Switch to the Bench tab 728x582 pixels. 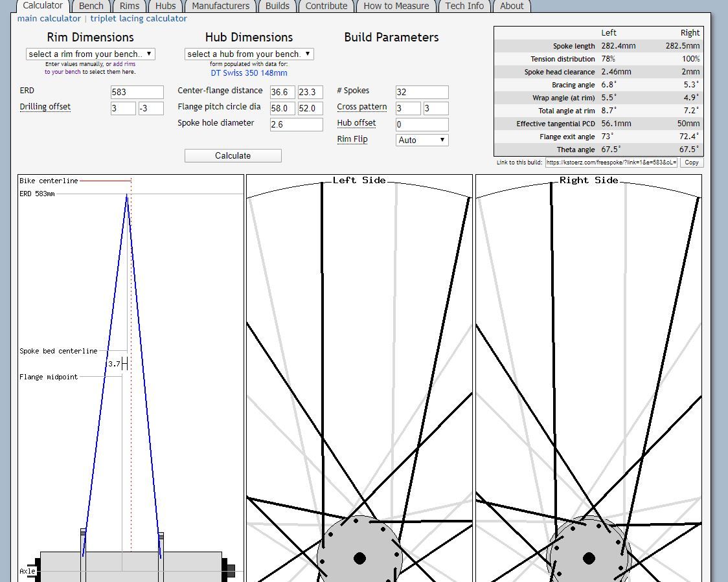[91, 6]
